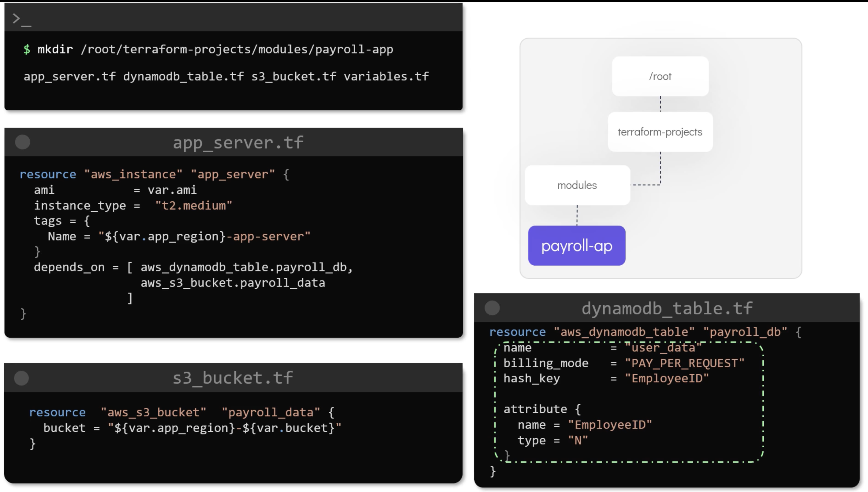The width and height of the screenshot is (868, 492).
Task: Click the instance_type argument name
Action: pyautogui.click(x=80, y=206)
